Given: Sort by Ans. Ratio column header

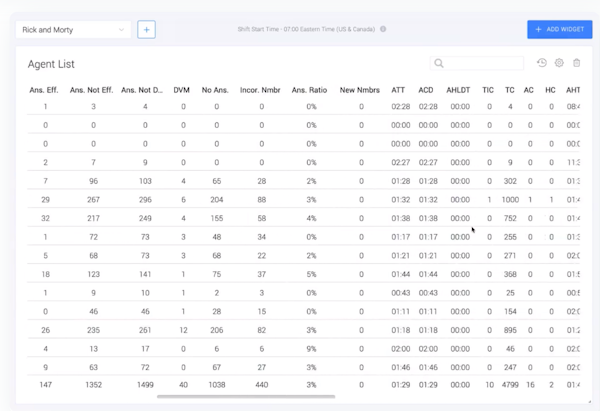Looking at the screenshot, I should (x=311, y=90).
